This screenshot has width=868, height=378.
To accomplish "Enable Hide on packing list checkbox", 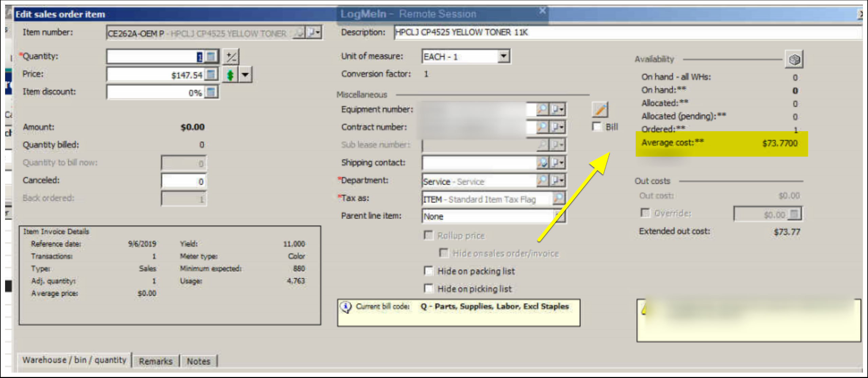I will coord(429,271).
